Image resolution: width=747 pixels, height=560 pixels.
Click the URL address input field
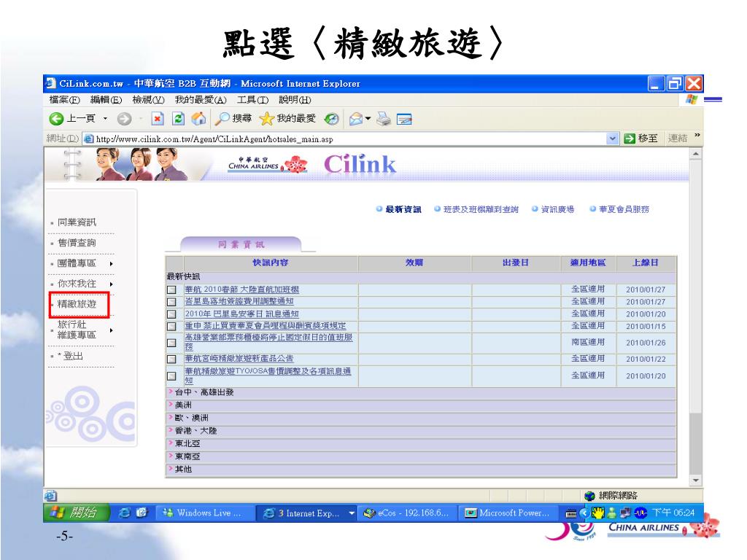350,139
